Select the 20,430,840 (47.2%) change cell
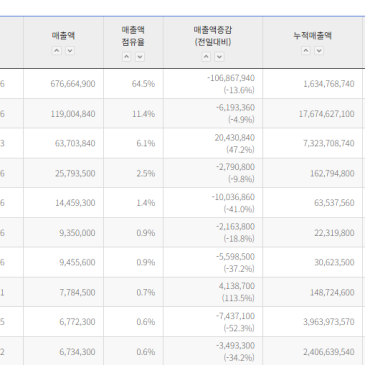 tap(213, 143)
